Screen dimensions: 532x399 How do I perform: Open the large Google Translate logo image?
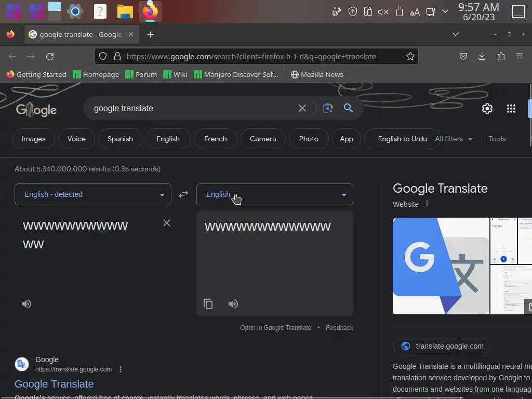pos(441,266)
